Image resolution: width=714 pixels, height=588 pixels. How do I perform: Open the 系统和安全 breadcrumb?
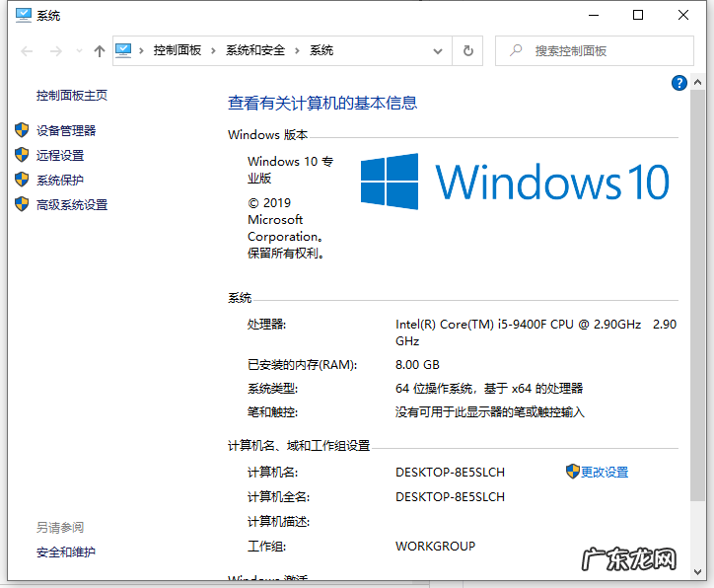[x=255, y=50]
